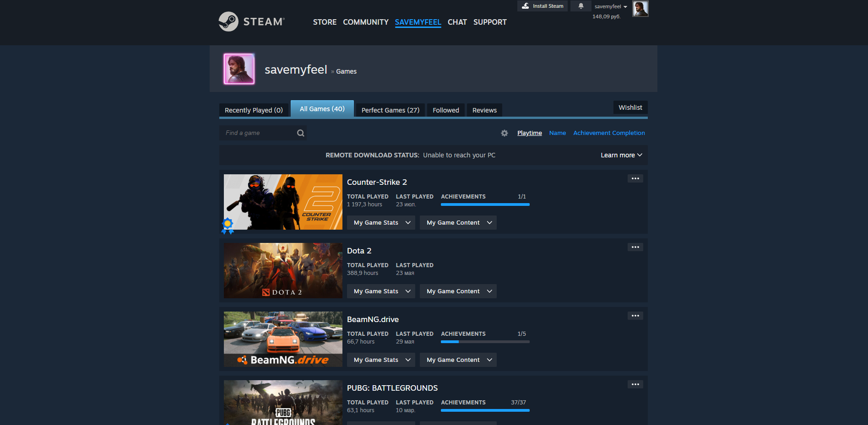Open Dota 2 three-dot options menu
Screen dimensions: 868x425
coord(635,247)
